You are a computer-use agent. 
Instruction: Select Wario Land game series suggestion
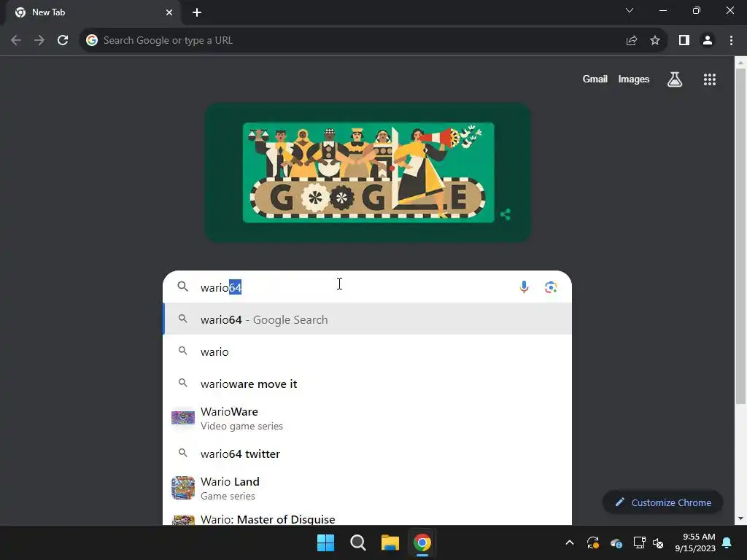(367, 488)
